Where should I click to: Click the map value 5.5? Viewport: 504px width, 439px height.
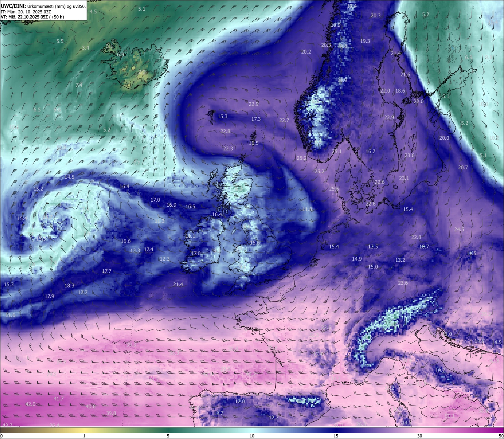(x=60, y=41)
